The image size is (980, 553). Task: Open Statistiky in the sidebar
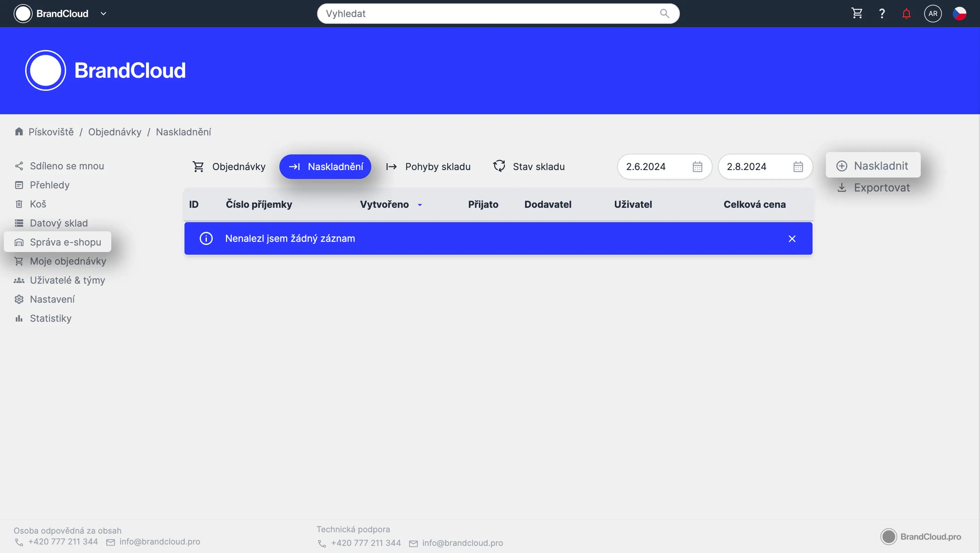tap(51, 318)
